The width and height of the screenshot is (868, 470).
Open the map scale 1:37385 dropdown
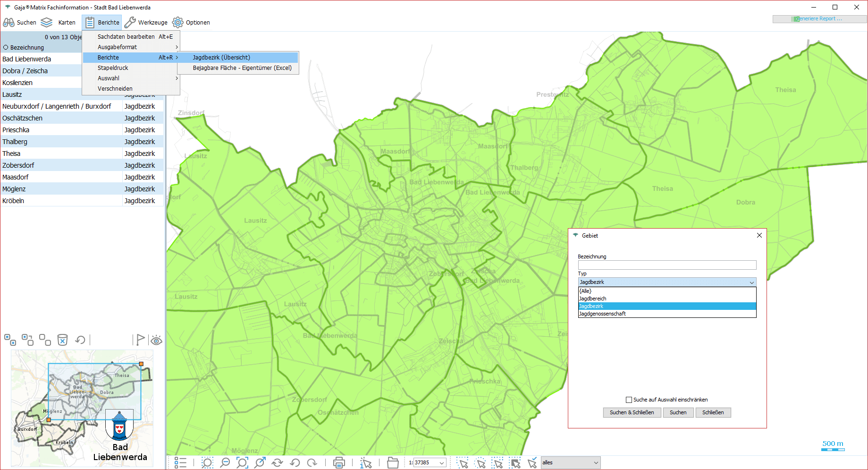tap(442, 463)
